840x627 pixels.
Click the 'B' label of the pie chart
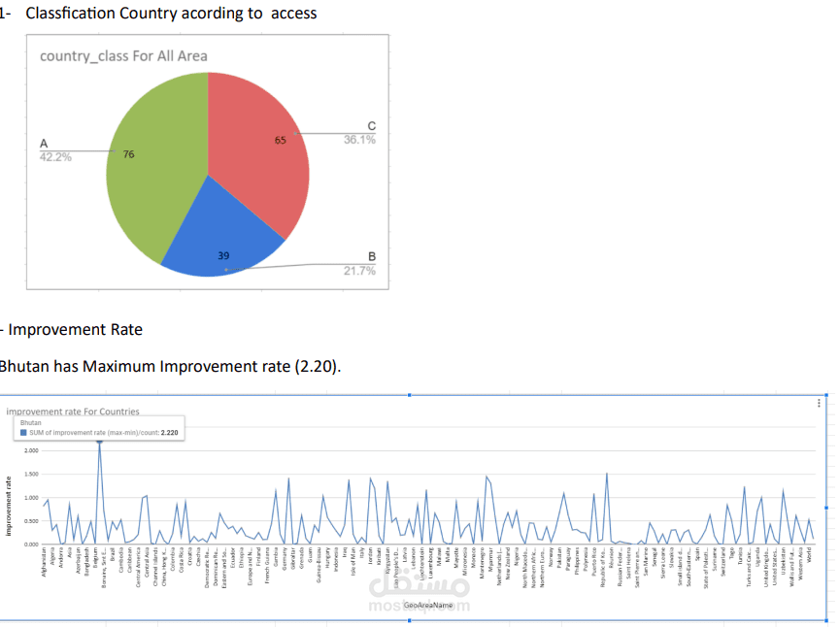click(x=372, y=256)
